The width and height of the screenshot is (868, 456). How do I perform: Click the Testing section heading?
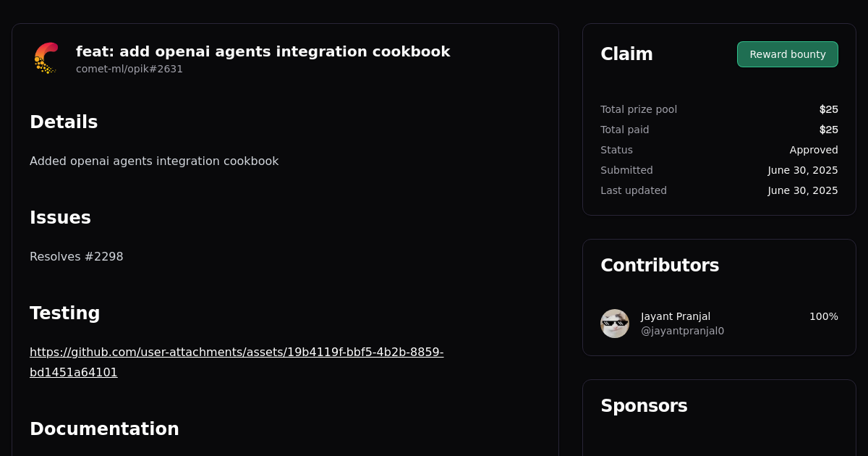coord(65,313)
